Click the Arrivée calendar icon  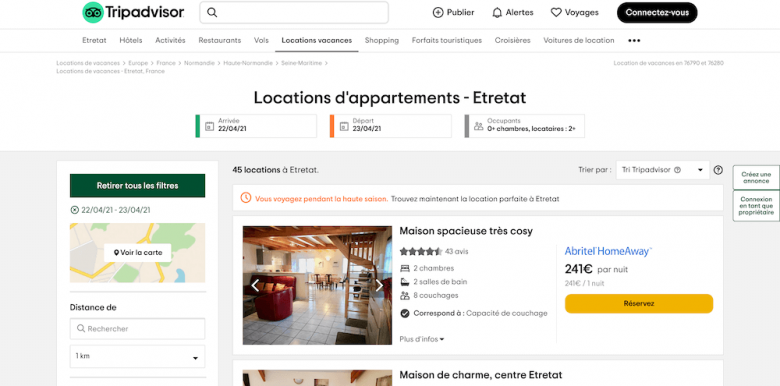click(209, 126)
